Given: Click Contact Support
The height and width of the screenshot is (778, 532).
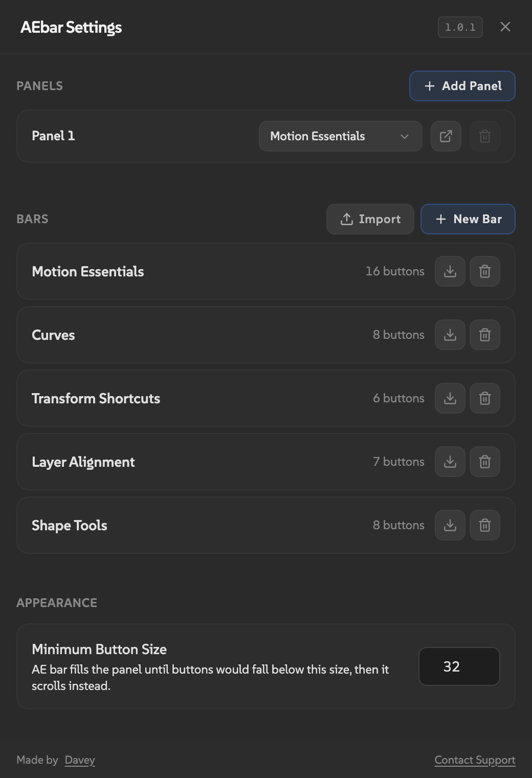Looking at the screenshot, I should point(474,760).
